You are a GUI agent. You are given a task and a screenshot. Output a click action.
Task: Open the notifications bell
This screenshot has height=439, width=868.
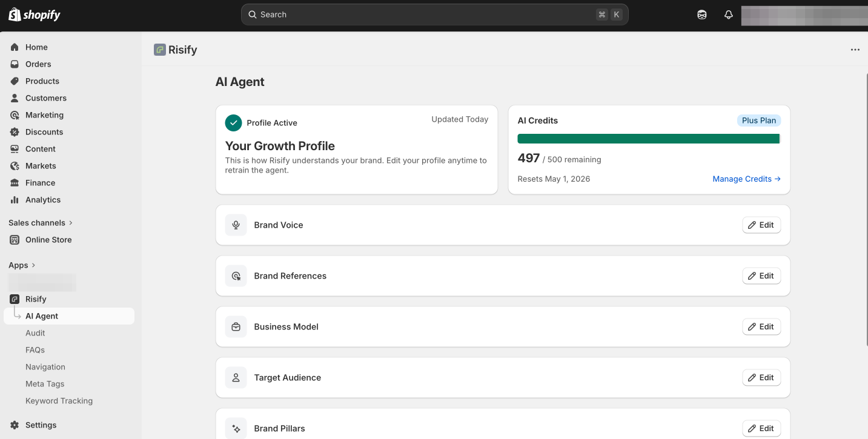729,15
